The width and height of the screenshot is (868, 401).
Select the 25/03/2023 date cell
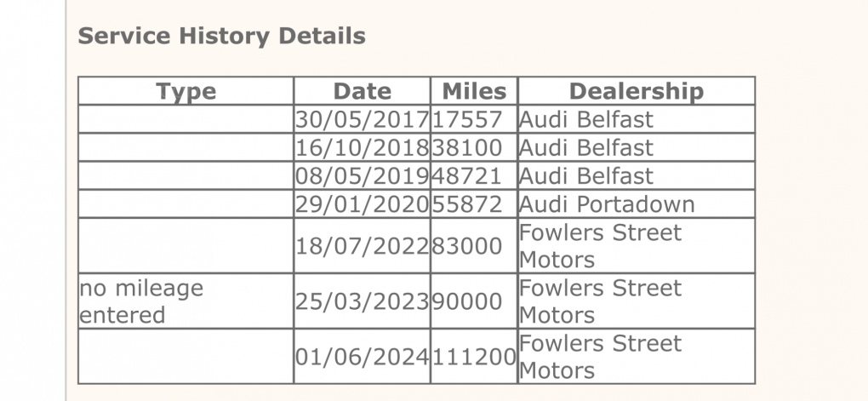363,301
